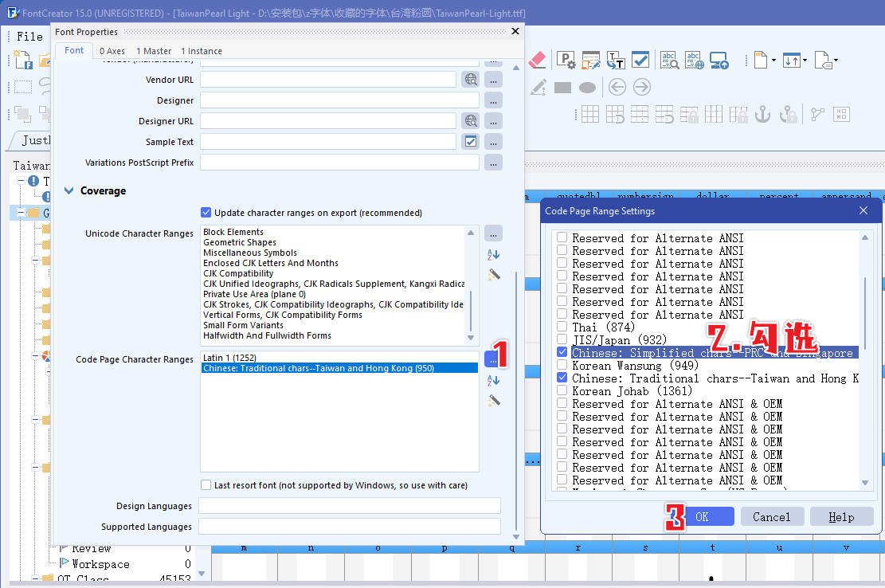Switch to the 1 Master tab
This screenshot has width=885, height=588.
click(154, 51)
